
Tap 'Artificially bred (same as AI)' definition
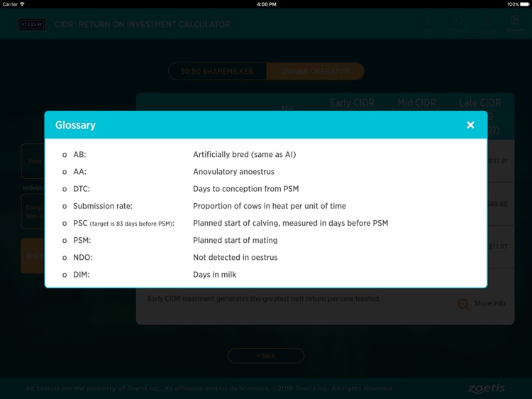(244, 155)
